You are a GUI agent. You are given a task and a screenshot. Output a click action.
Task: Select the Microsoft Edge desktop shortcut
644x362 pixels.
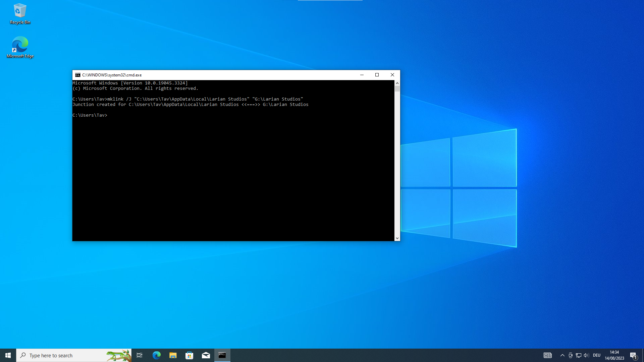click(x=20, y=47)
